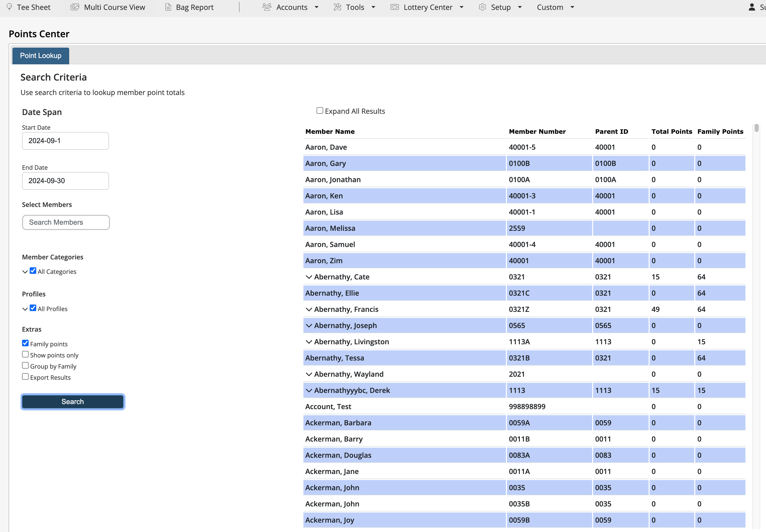Expand the All Categories tree chevron

tap(25, 272)
